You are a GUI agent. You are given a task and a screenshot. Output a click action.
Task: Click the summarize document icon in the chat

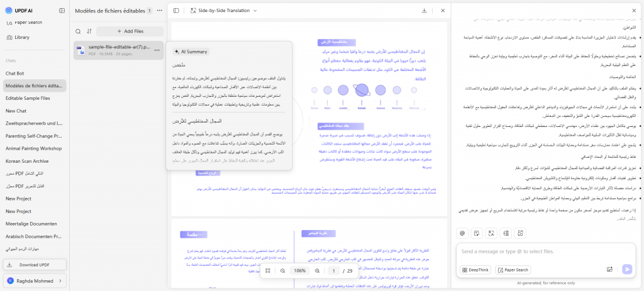pos(477,233)
